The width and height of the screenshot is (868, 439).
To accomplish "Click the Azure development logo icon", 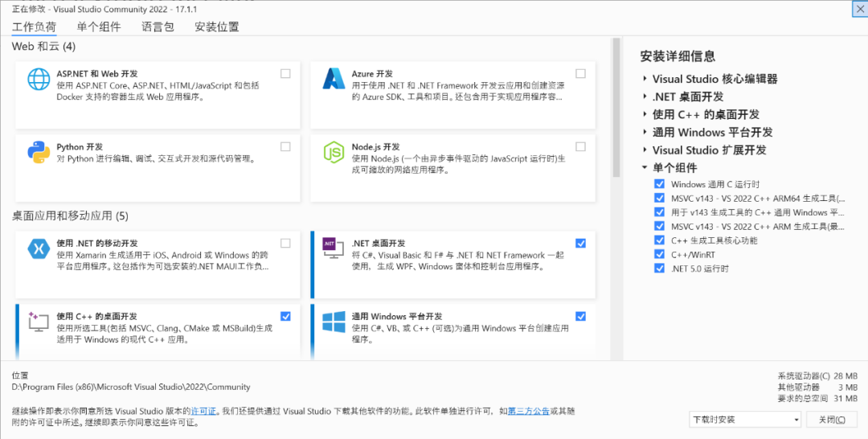I will [x=334, y=79].
